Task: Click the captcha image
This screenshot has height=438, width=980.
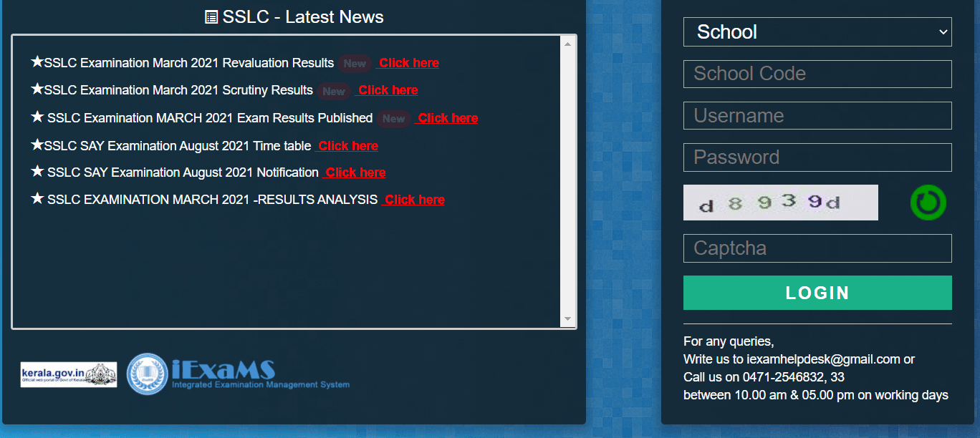Action: pos(780,203)
